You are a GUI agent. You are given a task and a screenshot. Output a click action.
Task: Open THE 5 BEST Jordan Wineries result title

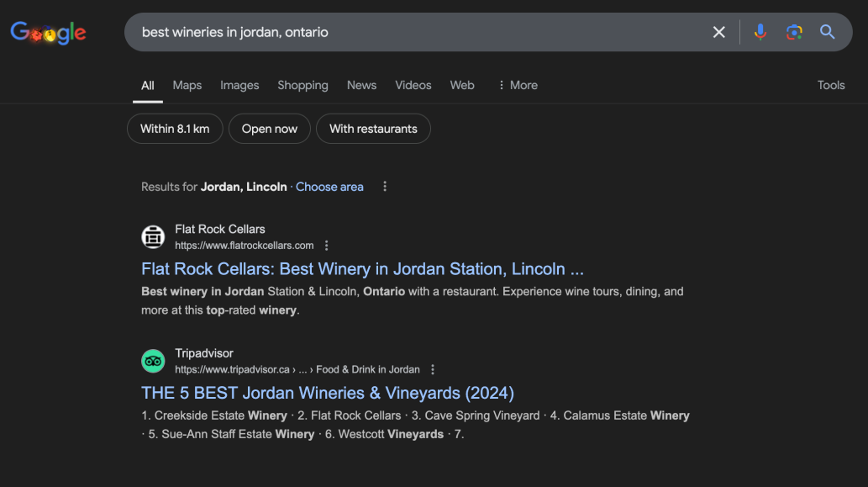click(328, 393)
